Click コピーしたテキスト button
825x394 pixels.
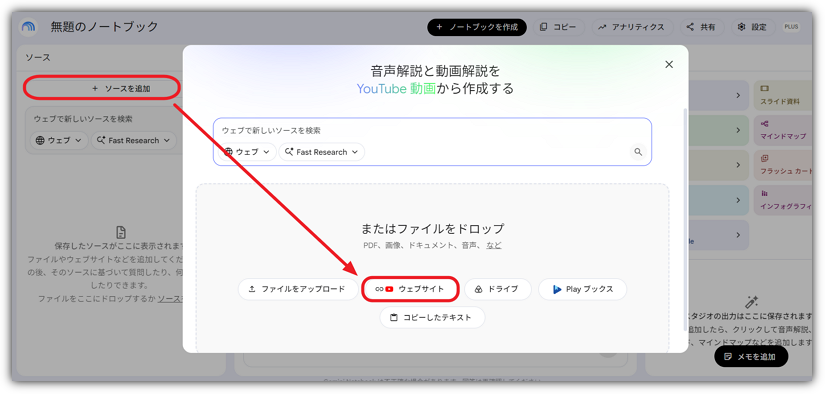pos(432,318)
